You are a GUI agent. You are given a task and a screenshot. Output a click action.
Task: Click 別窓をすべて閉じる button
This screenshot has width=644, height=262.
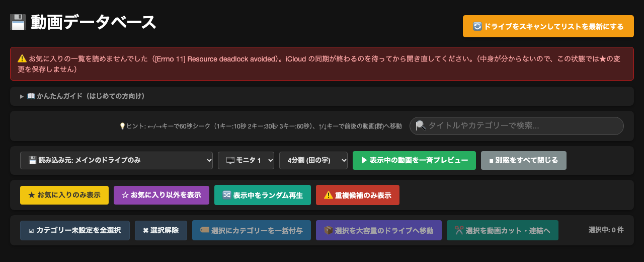(524, 160)
